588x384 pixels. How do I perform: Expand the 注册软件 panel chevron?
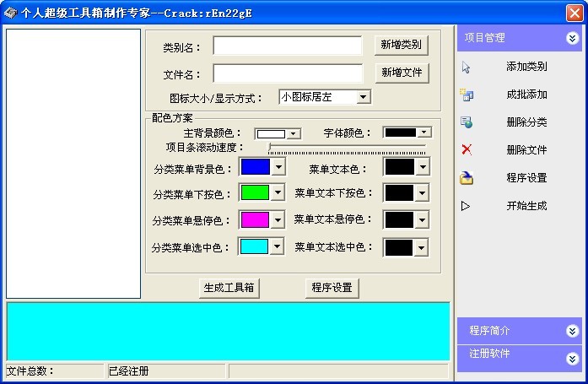tap(572, 359)
